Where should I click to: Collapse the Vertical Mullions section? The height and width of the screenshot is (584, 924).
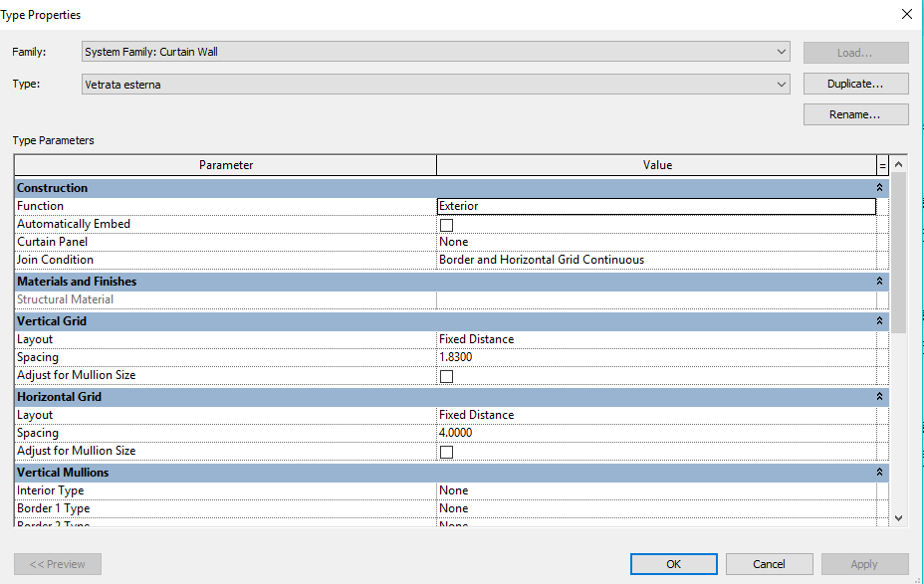[x=879, y=473]
